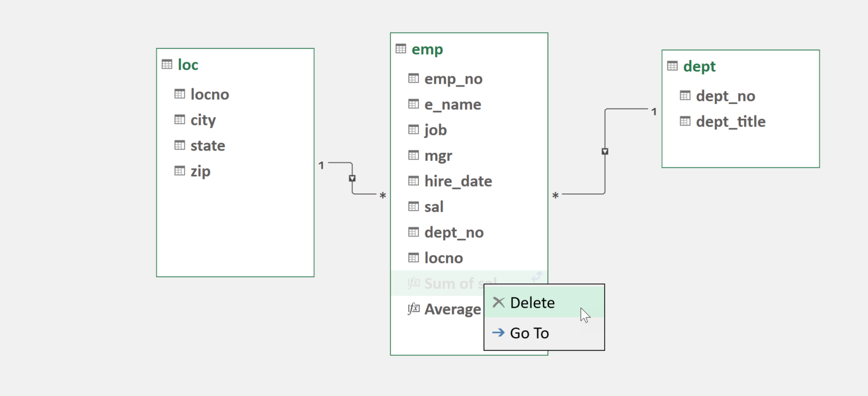Click the blue diagonal arrow near Sum of sal

click(x=537, y=277)
